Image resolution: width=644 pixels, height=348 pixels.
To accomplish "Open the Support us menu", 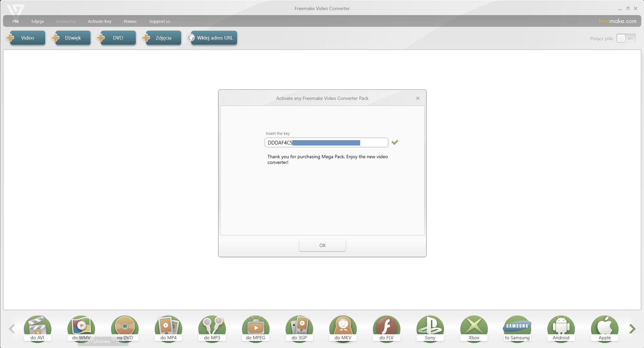I will (160, 21).
